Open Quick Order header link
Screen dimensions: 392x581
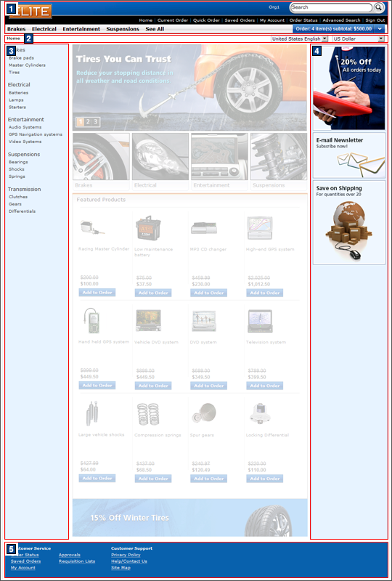(x=206, y=20)
